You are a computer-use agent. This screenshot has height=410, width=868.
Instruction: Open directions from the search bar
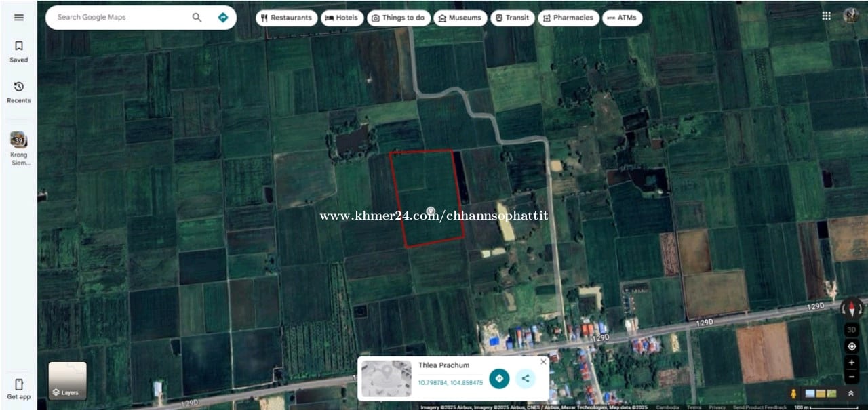(x=222, y=18)
